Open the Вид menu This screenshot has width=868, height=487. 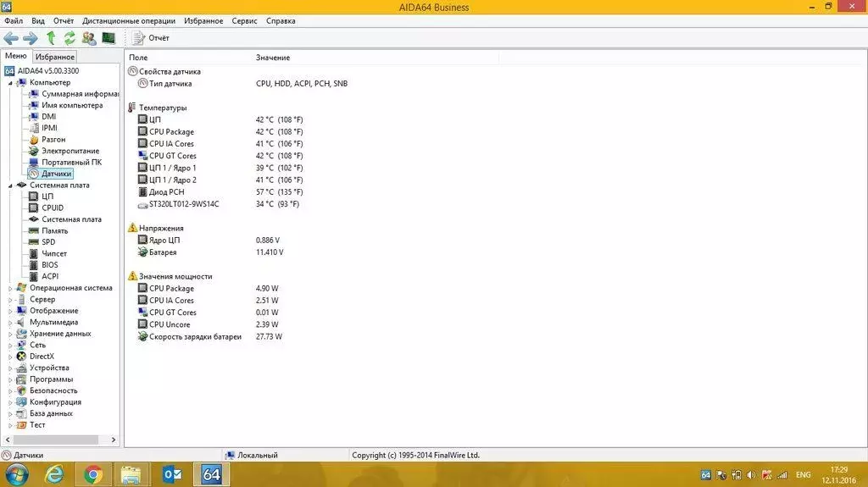click(x=38, y=21)
